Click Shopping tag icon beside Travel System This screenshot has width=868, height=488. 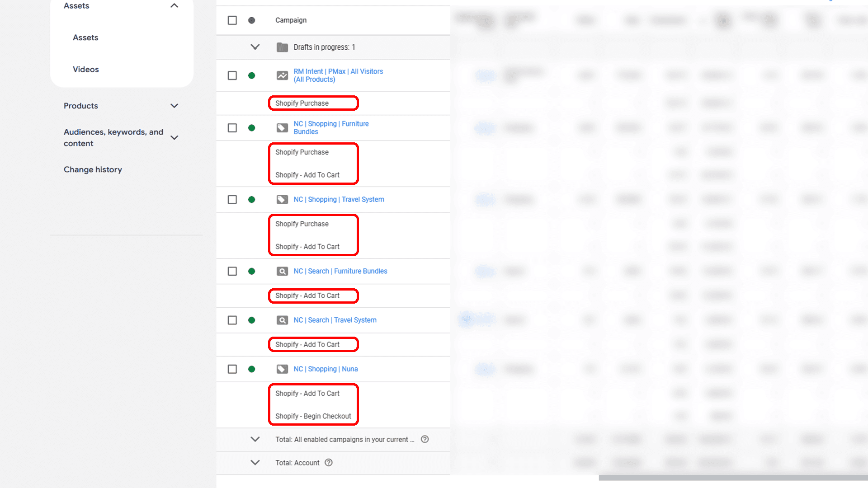click(282, 199)
